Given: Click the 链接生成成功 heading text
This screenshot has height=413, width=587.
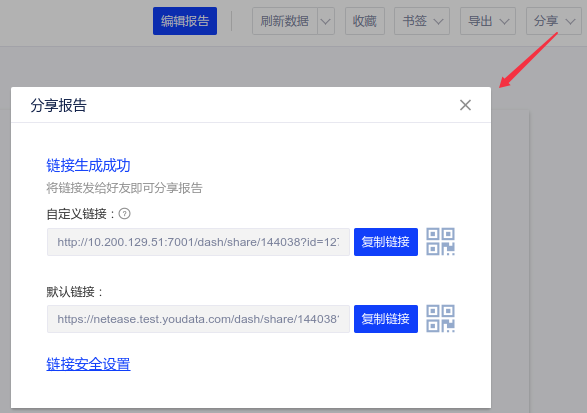Looking at the screenshot, I should (x=88, y=165).
